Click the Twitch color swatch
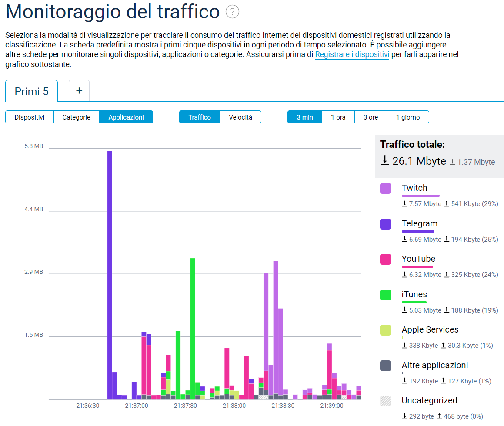The image size is (504, 426). point(385,188)
